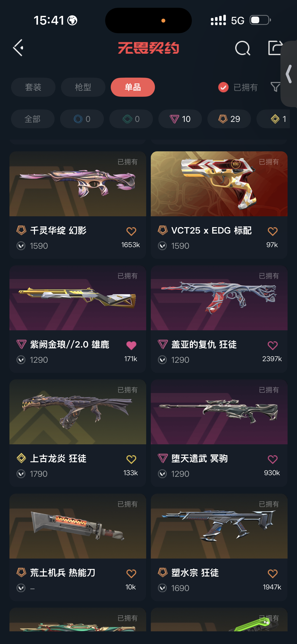The image size is (297, 644).
Task: Filter by purple tier with 10 items
Action: pyautogui.click(x=180, y=119)
